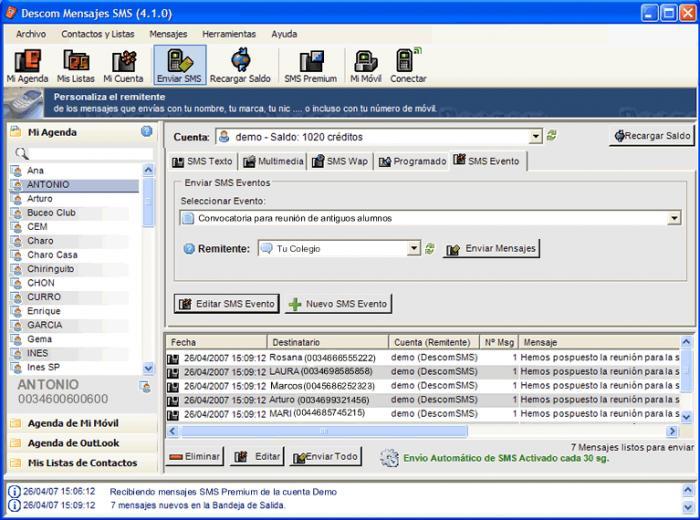Expand the Cuenta account dropdown
The width and height of the screenshot is (700, 520).
point(536,137)
